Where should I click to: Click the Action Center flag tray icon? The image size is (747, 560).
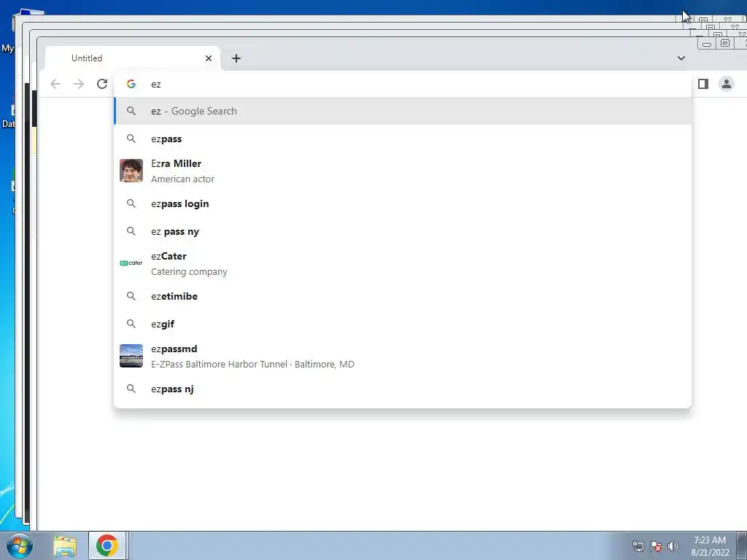point(656,546)
